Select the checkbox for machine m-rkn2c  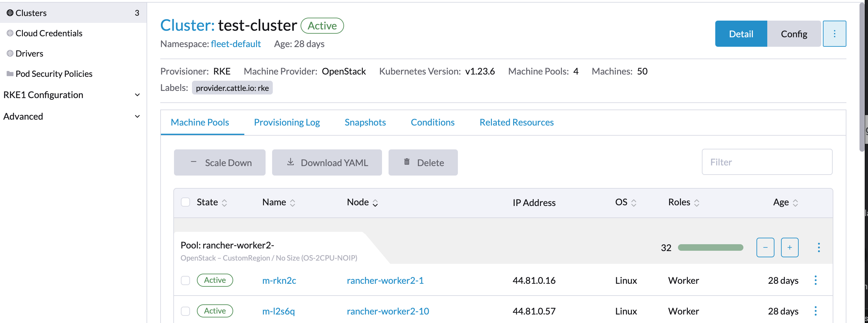185,280
